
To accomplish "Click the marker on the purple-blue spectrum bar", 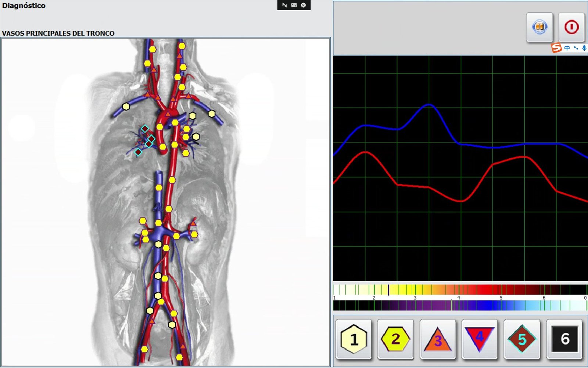I will coord(452,305).
